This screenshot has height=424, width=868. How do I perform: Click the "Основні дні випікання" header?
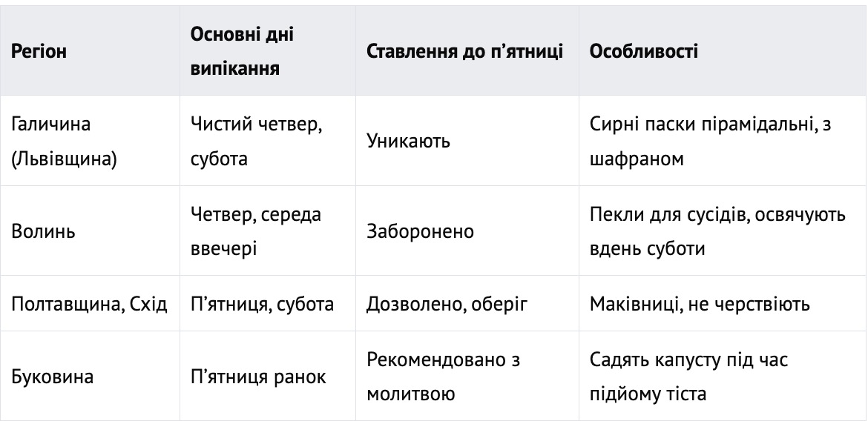[242, 53]
